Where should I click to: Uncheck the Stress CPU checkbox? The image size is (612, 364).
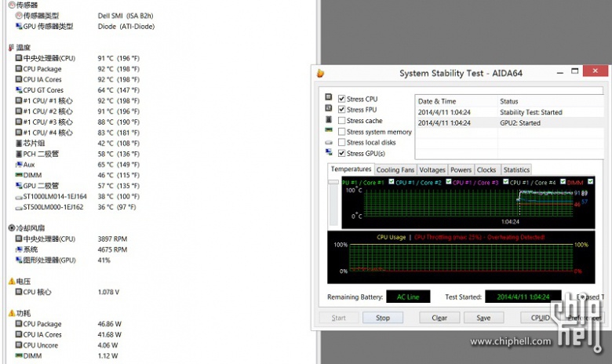click(341, 99)
